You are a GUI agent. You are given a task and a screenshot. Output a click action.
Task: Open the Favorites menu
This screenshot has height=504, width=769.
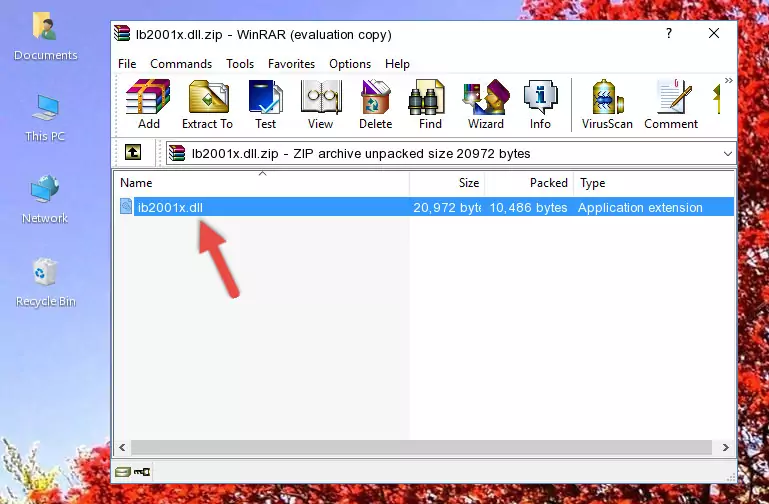click(291, 64)
